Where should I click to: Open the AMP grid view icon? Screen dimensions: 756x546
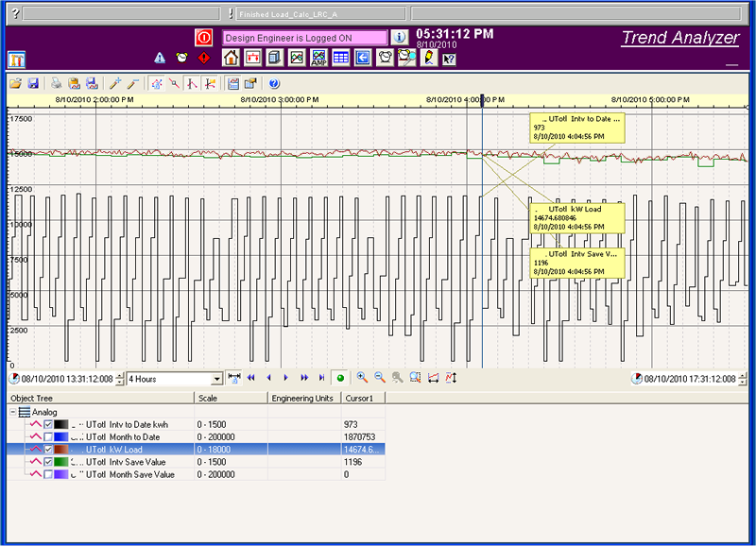[318, 58]
